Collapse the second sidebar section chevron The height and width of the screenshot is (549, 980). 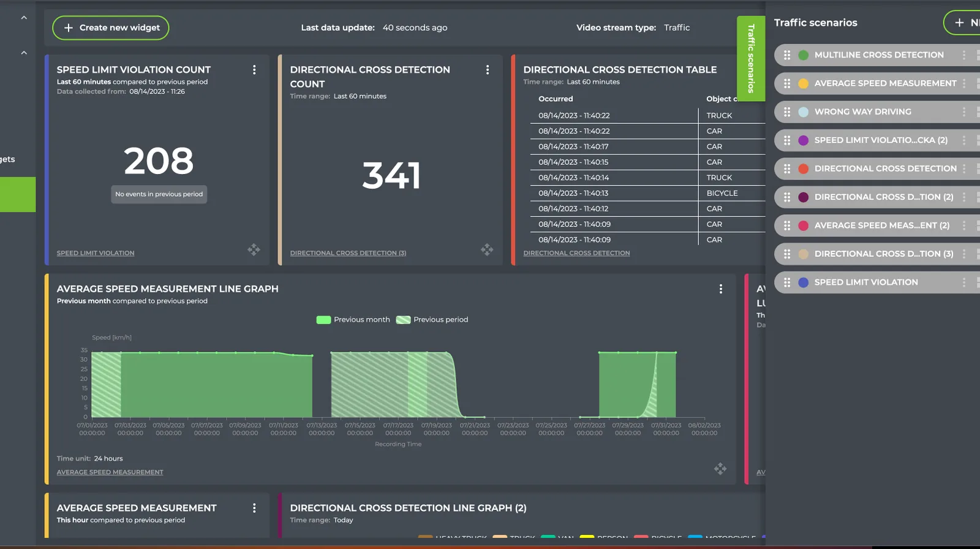[24, 53]
